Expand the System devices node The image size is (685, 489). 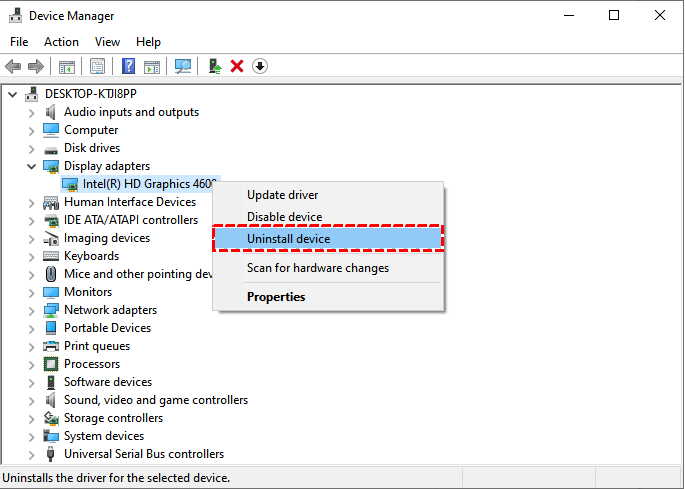31,436
